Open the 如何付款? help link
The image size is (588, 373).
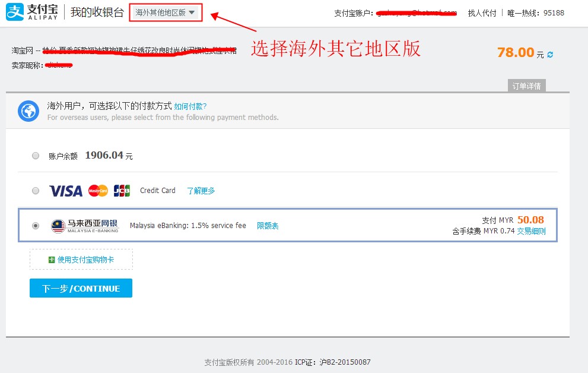(x=190, y=106)
